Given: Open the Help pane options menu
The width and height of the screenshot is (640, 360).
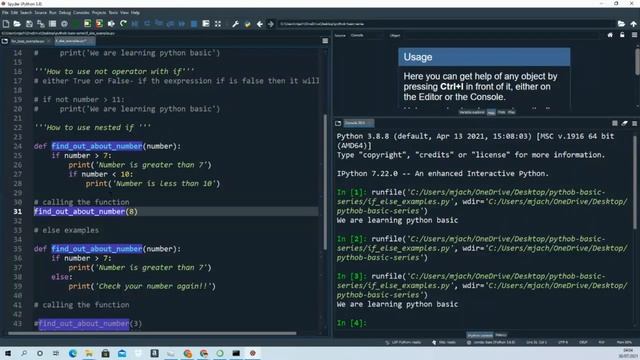Looking at the screenshot, I should 634,35.
